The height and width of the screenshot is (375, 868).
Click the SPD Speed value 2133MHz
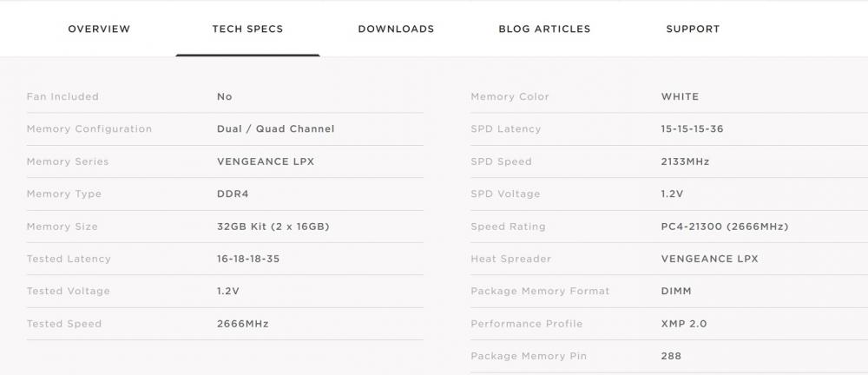point(686,161)
